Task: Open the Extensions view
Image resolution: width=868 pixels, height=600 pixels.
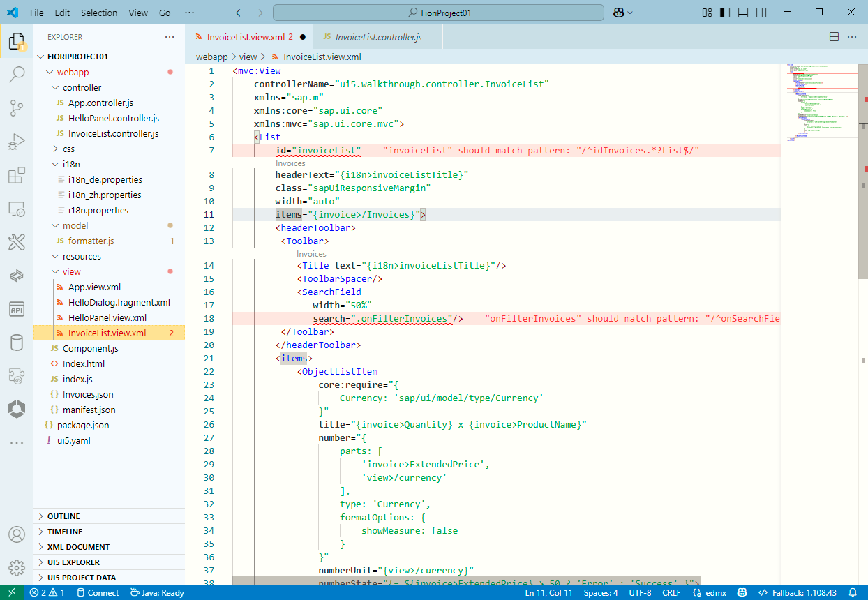Action: click(x=17, y=175)
